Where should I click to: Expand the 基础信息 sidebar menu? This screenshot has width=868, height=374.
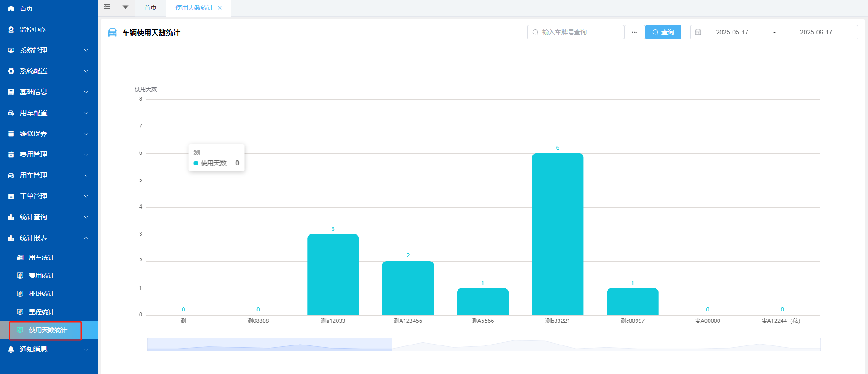pos(34,92)
